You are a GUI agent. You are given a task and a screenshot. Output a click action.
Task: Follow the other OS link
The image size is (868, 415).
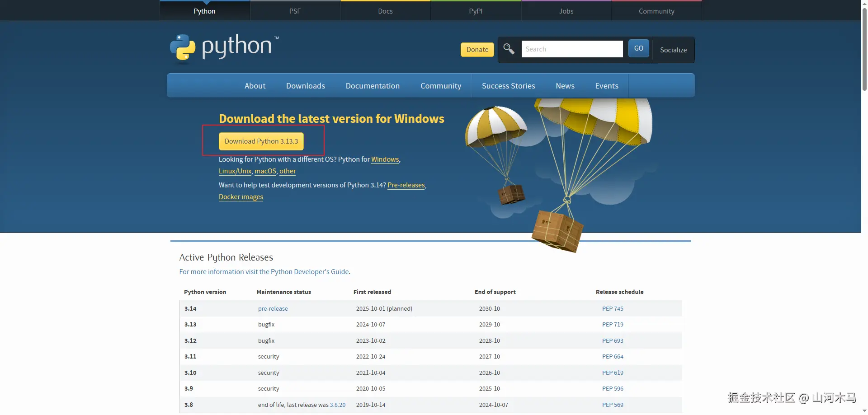coord(288,171)
